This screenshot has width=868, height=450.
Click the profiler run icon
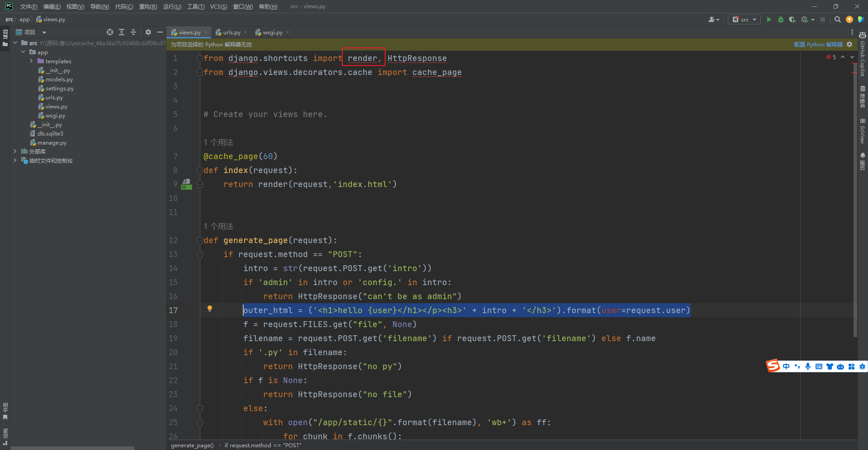click(x=804, y=19)
